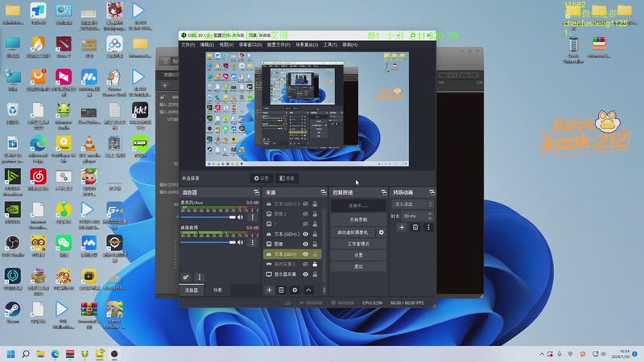644x362 pixels.
Task: Open the 工具(T) menu
Action: point(330,45)
